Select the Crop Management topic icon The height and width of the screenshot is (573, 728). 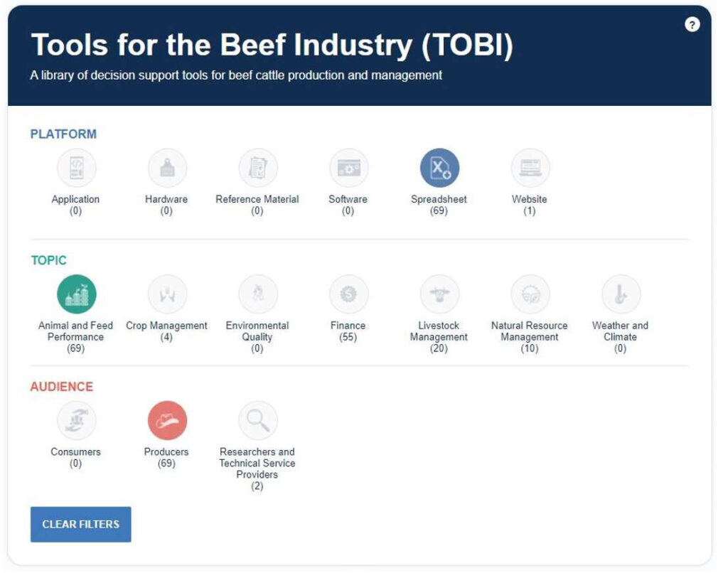pos(167,294)
